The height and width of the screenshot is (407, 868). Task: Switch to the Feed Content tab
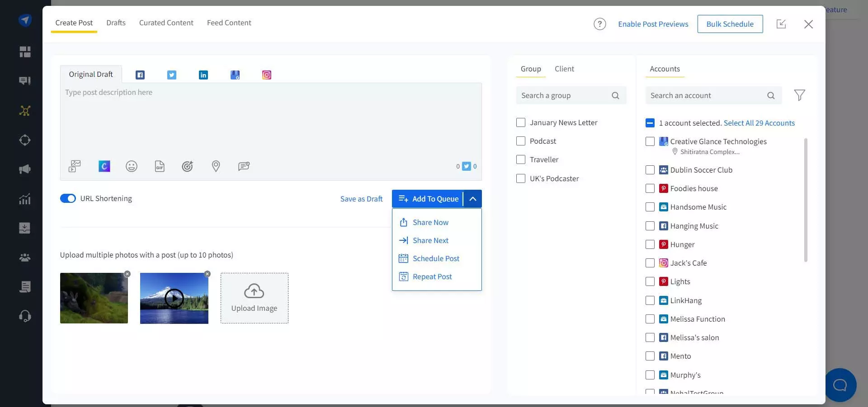(x=229, y=23)
